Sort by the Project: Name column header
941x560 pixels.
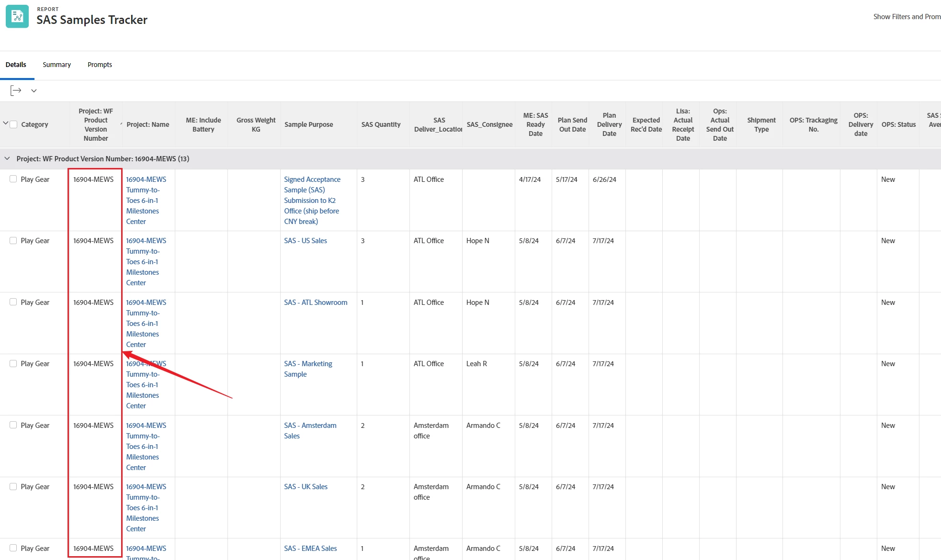tap(147, 124)
